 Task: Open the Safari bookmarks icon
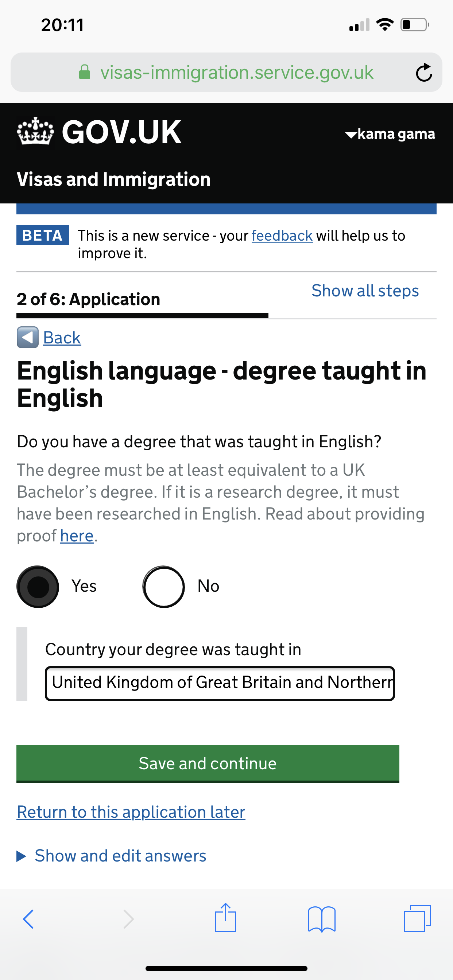pos(322,919)
